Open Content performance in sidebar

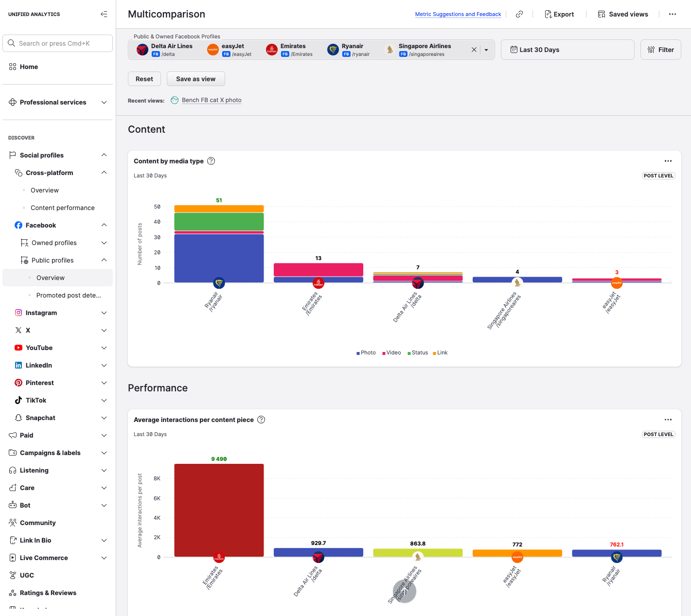click(x=62, y=208)
